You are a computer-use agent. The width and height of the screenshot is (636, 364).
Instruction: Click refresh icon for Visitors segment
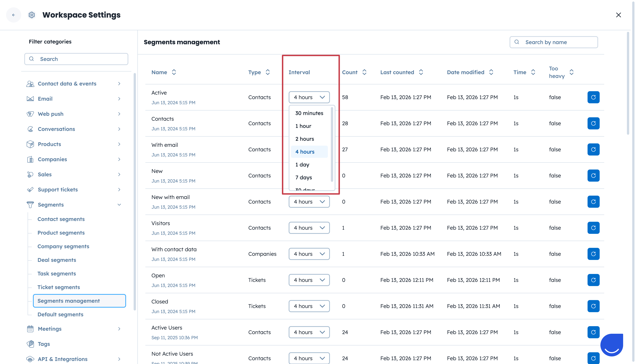593,228
